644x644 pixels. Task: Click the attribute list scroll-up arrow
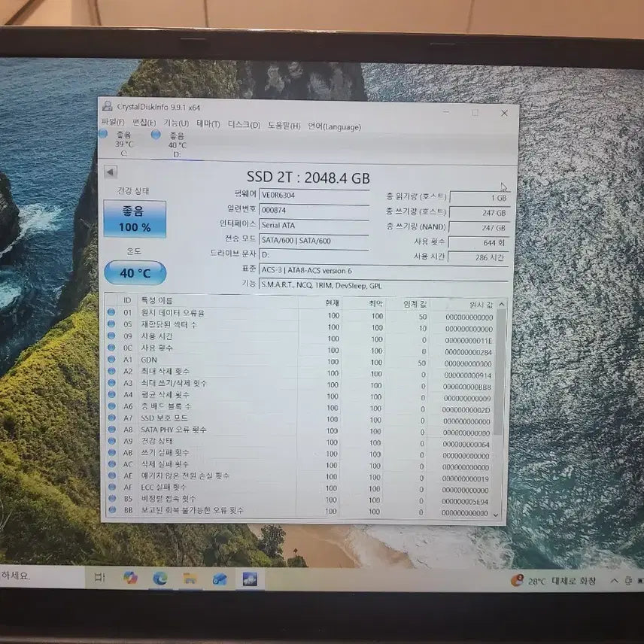[x=502, y=305]
